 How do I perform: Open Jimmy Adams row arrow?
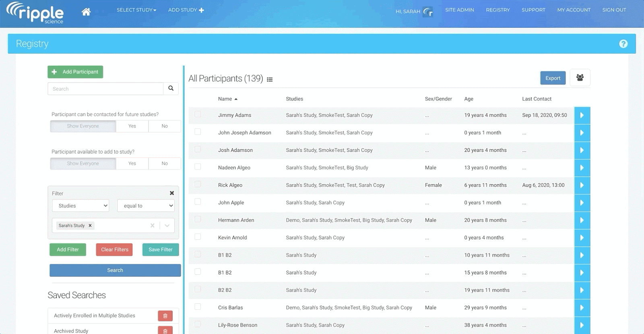point(582,115)
